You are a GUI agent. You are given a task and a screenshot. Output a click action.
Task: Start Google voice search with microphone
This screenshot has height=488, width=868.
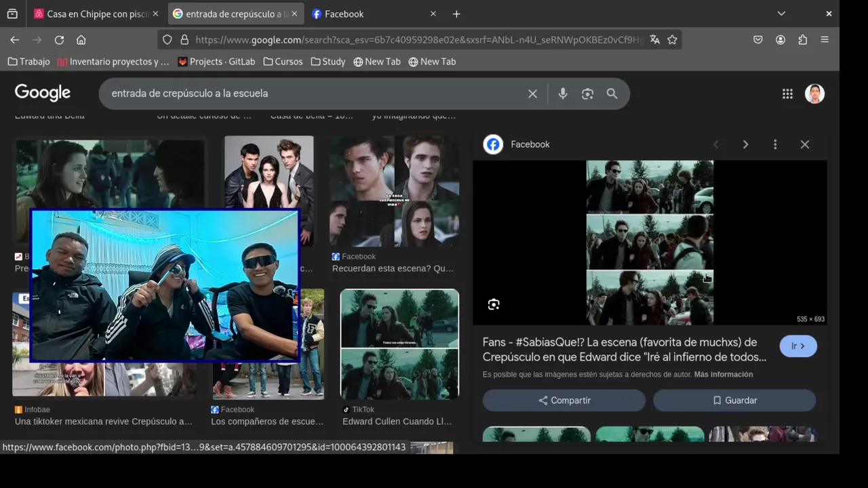click(562, 94)
